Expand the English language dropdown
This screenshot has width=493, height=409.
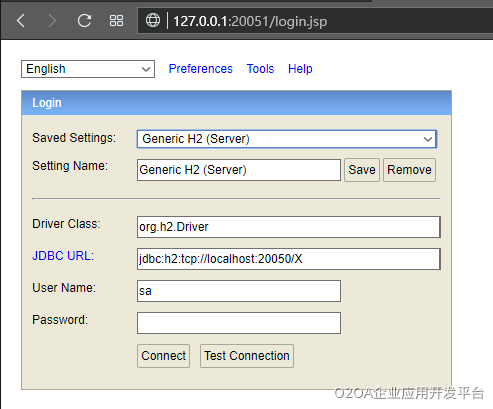(x=88, y=69)
